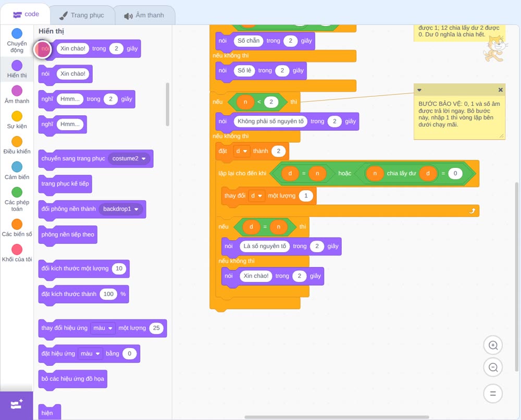Screen dimensions: 521x420
Task: Click 'Không phải số nguyên tố' text field
Action: tap(270, 121)
